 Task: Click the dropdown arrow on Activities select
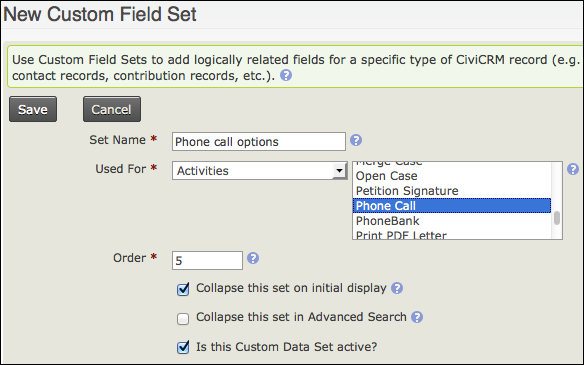point(339,171)
